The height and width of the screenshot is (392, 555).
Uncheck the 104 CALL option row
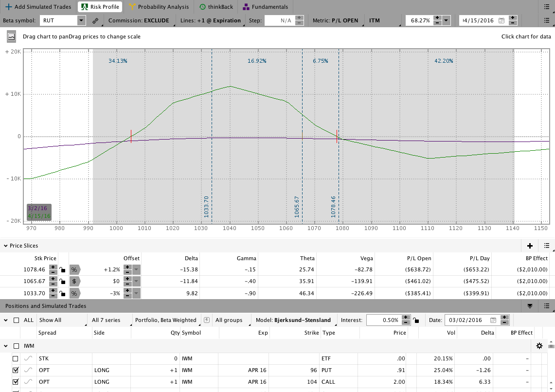click(15, 382)
